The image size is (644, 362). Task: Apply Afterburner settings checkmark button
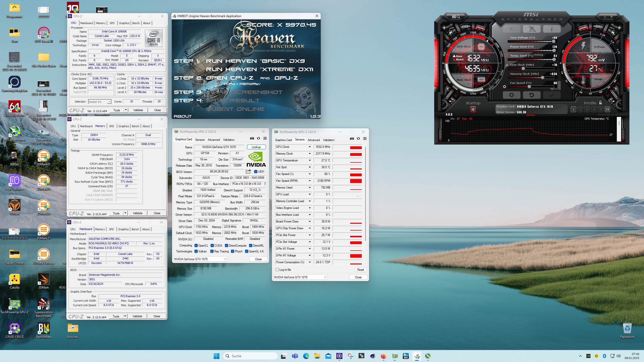click(x=552, y=95)
